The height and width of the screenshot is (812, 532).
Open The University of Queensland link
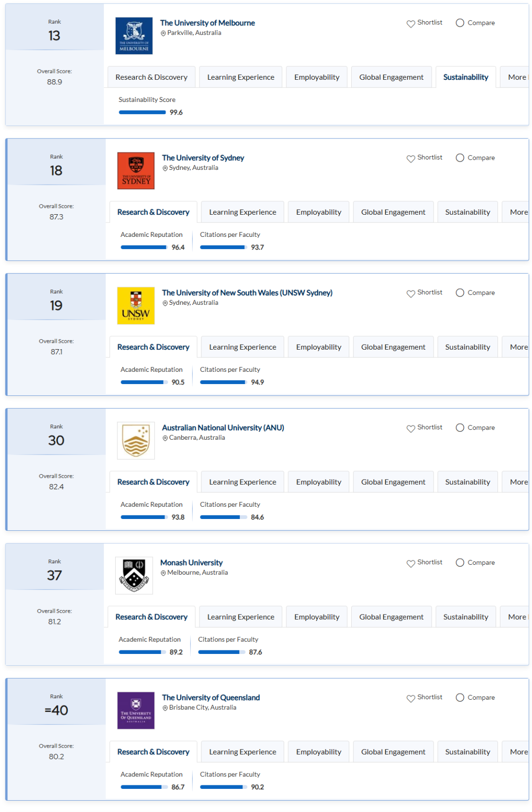click(x=211, y=698)
